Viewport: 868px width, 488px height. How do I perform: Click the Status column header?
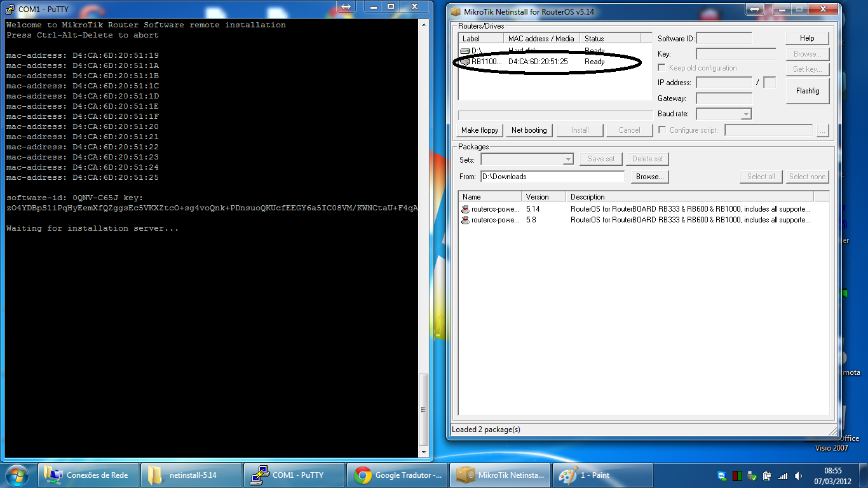tap(610, 39)
